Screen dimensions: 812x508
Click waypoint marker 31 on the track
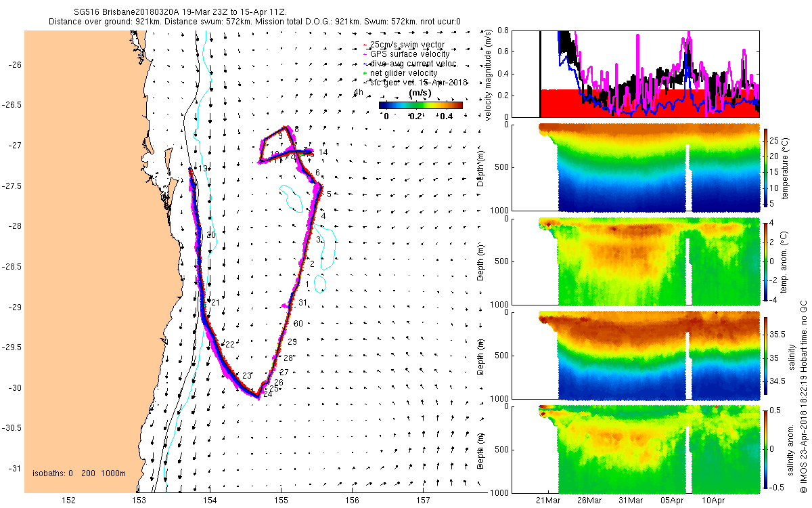point(303,303)
